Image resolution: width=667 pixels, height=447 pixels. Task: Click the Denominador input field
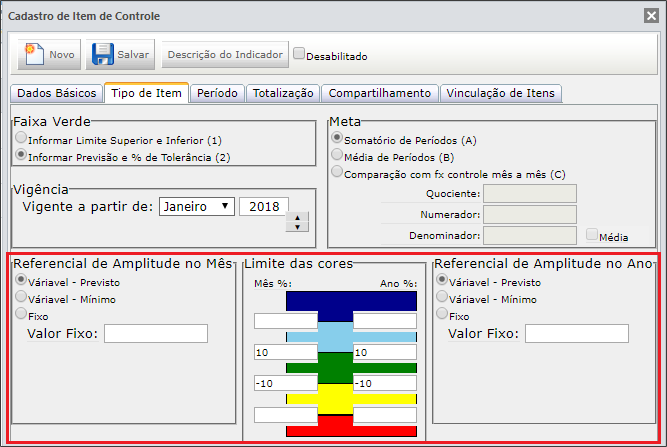[530, 235]
